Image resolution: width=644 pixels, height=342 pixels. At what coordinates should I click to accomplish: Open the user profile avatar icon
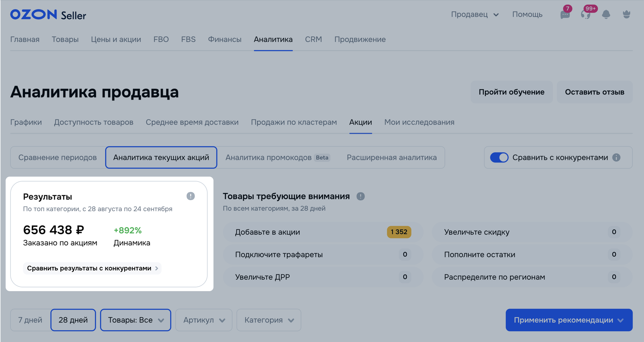(626, 14)
